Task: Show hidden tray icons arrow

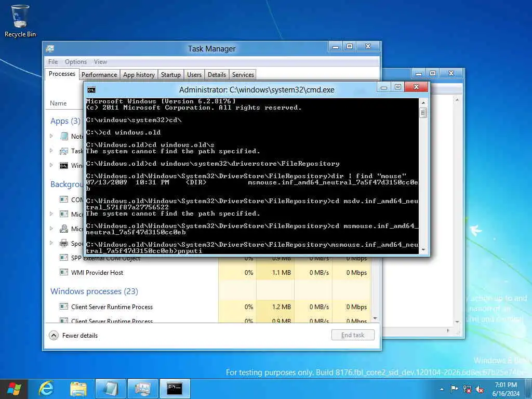Action: pyautogui.click(x=442, y=389)
